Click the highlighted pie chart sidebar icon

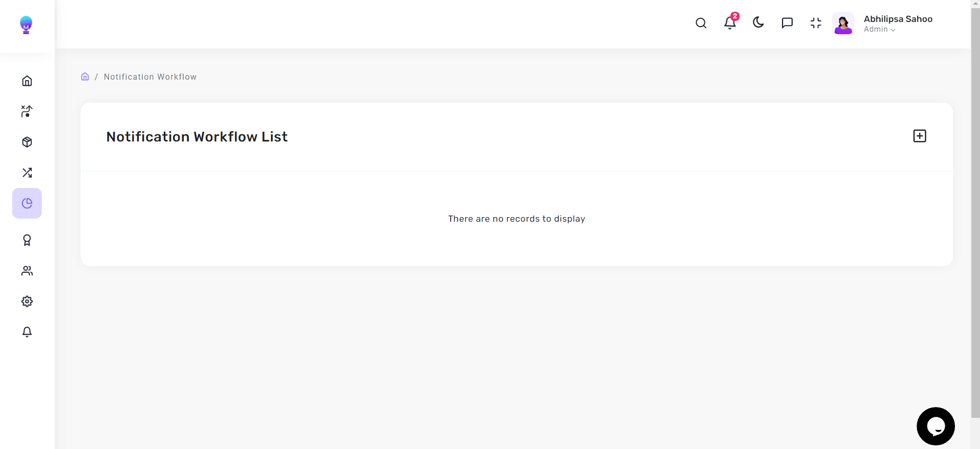point(27,203)
